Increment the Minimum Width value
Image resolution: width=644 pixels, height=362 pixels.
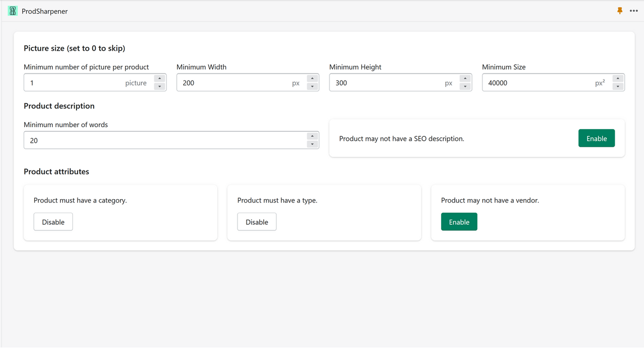312,78
